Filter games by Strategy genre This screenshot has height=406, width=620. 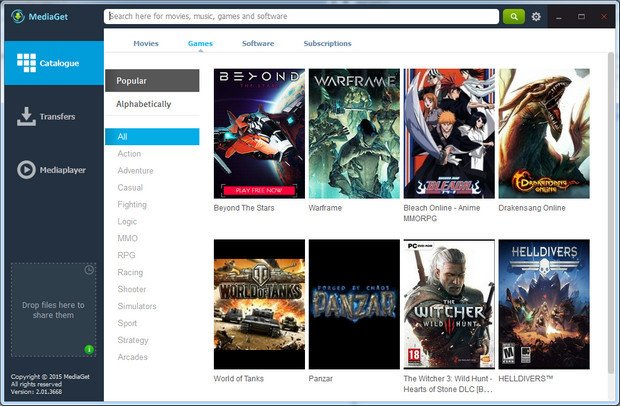pyautogui.click(x=133, y=340)
